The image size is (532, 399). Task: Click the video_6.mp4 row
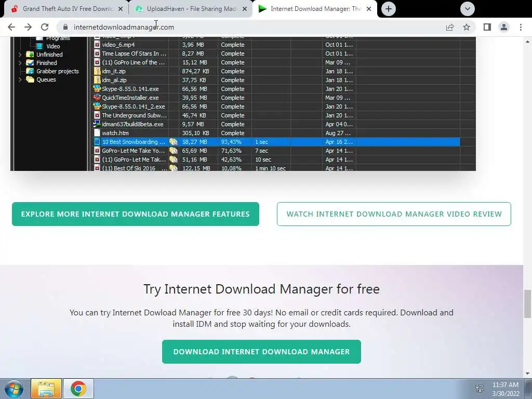276,45
